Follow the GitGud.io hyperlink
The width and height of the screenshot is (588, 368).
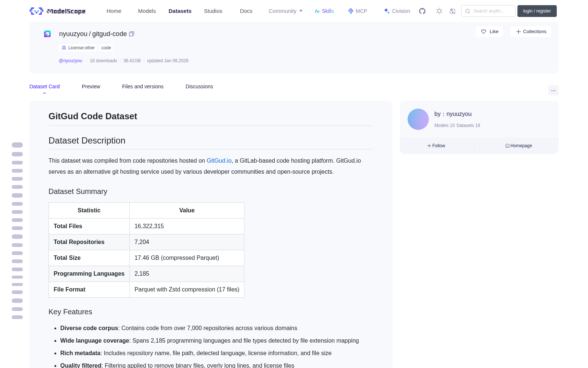coord(219,161)
